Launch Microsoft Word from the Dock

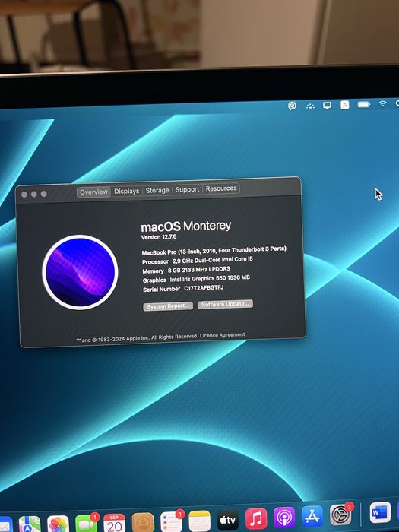(380, 512)
